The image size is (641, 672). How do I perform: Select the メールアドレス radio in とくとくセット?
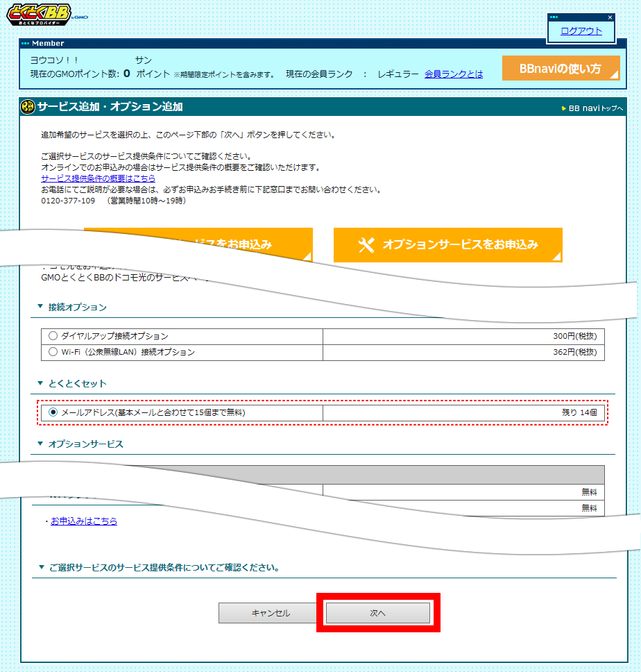click(54, 414)
